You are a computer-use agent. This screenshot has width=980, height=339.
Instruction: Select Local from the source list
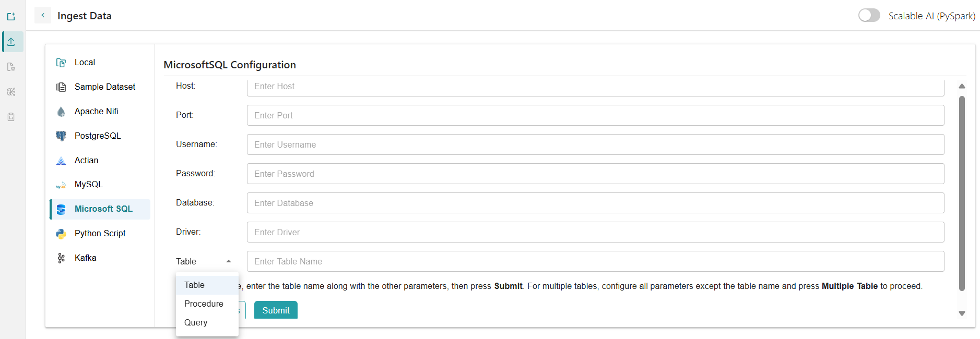(85, 62)
